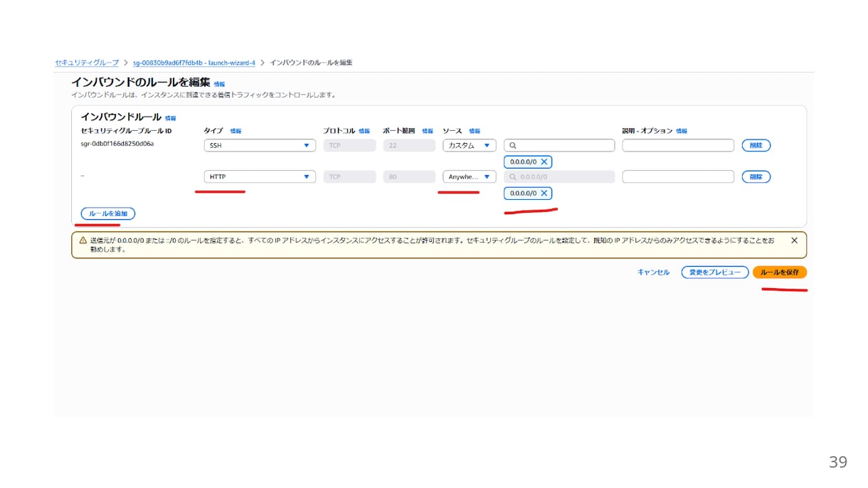The width and height of the screenshot is (868, 488).
Task: Click the HTTP row description field
Action: (x=678, y=176)
